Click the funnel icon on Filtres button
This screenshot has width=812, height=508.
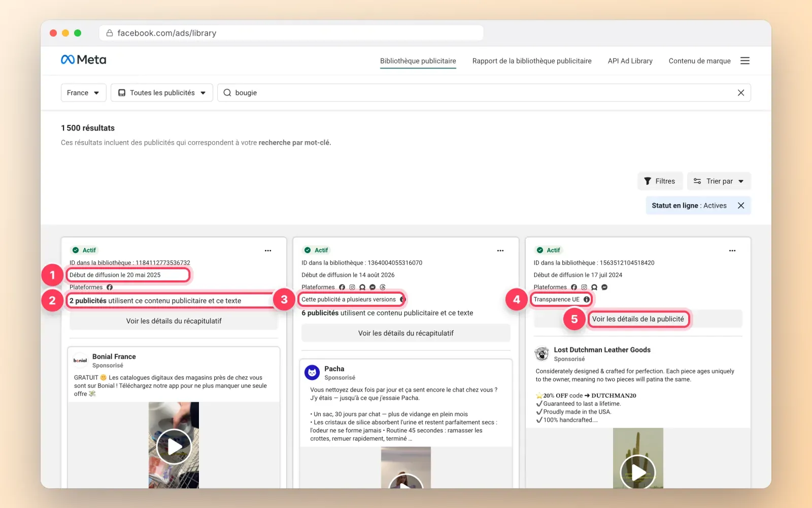(647, 181)
